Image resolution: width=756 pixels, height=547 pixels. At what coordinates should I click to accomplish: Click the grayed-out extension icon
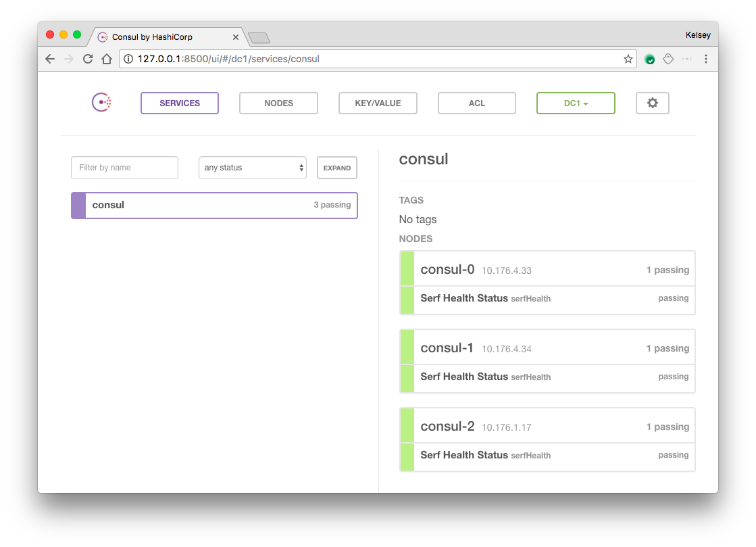coord(686,59)
